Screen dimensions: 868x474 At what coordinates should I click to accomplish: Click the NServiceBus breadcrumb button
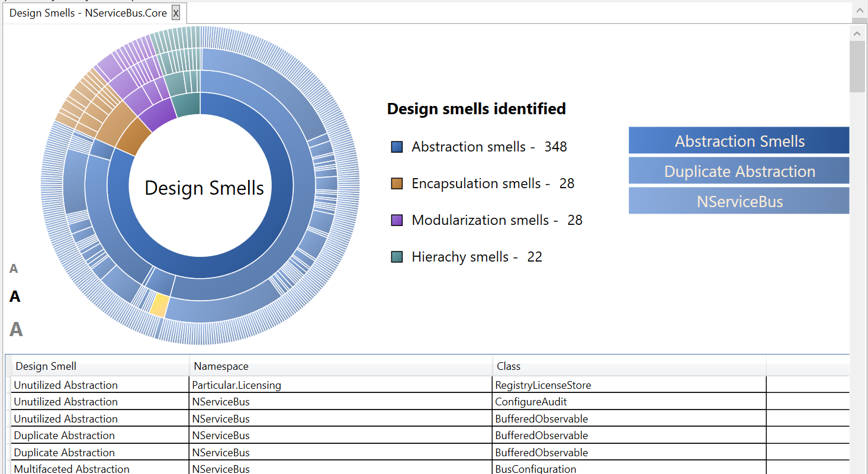tap(739, 201)
